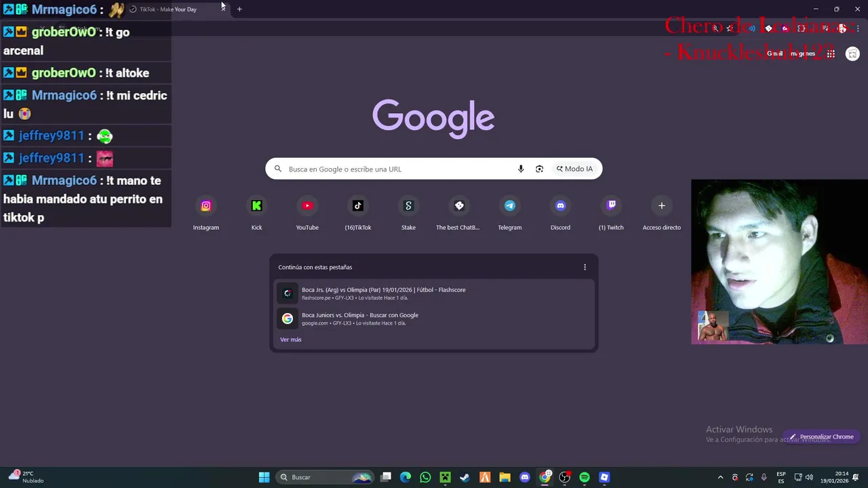Open the Instagram shortcut
Viewport: 868px width, 488px height.
[x=206, y=213]
